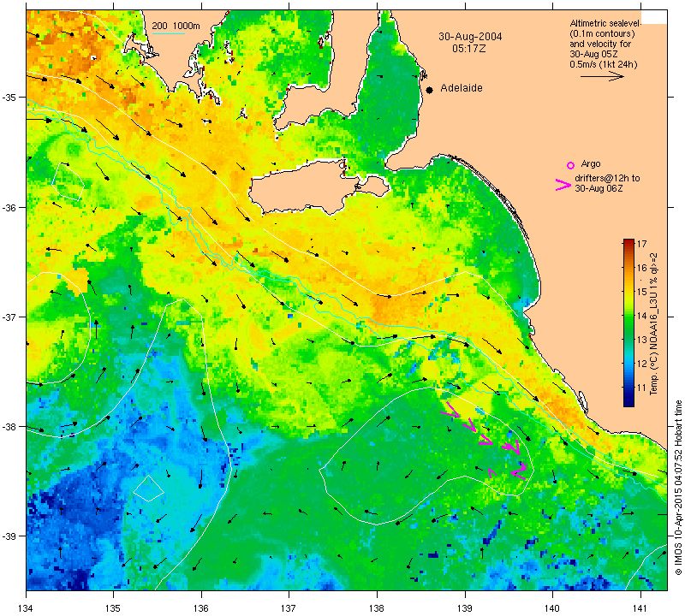Click the 17 value on temperature scale
Viewport: 685px width, 616px height.
[x=641, y=244]
